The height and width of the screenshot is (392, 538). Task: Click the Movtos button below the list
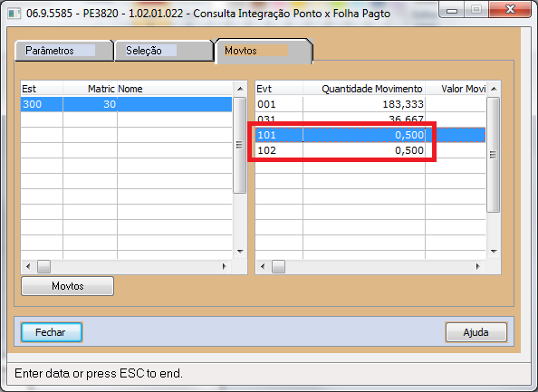pos(67,286)
